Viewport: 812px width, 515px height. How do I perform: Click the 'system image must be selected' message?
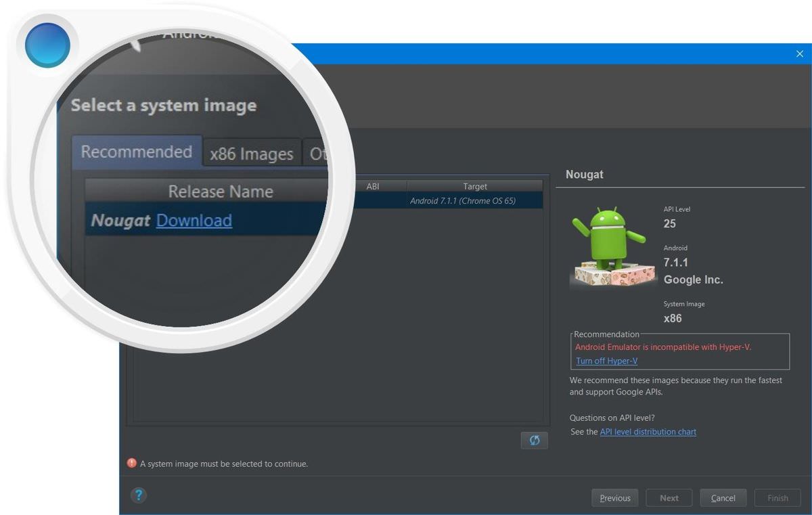(x=224, y=464)
